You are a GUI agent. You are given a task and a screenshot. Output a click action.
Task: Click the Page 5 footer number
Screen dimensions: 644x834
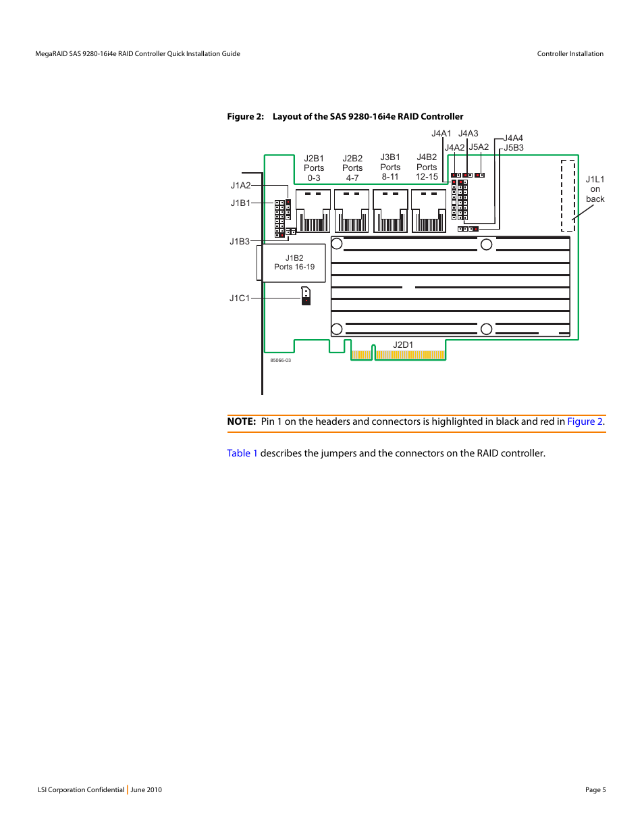(595, 789)
